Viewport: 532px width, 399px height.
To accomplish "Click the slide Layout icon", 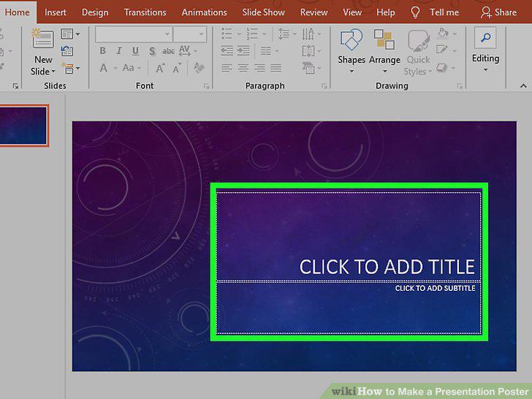I will tap(70, 34).
